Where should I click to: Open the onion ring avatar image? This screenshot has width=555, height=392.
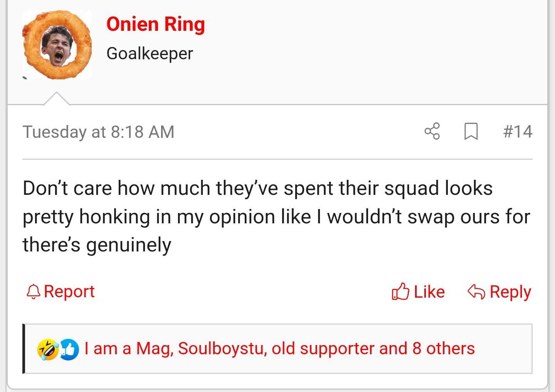click(x=57, y=45)
